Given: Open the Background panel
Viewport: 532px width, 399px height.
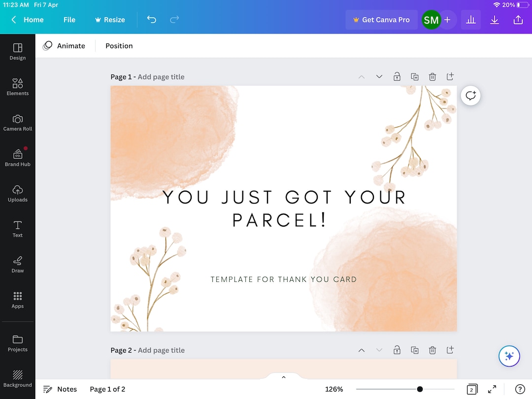Looking at the screenshot, I should pos(18,378).
